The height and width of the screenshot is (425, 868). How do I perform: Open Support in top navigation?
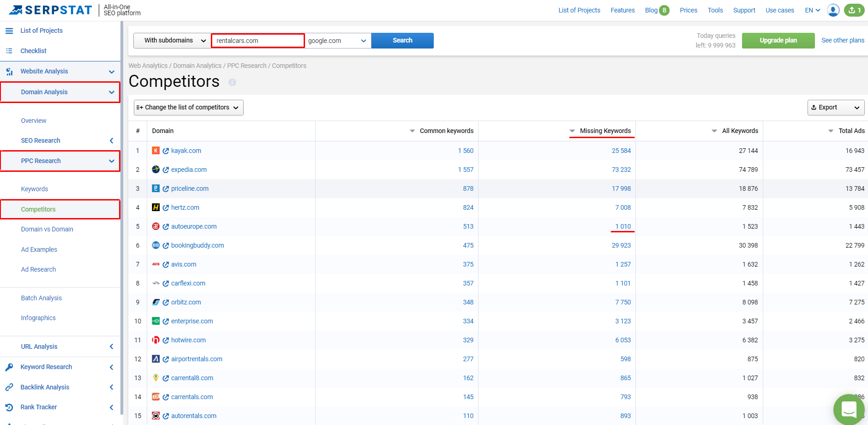click(x=744, y=10)
